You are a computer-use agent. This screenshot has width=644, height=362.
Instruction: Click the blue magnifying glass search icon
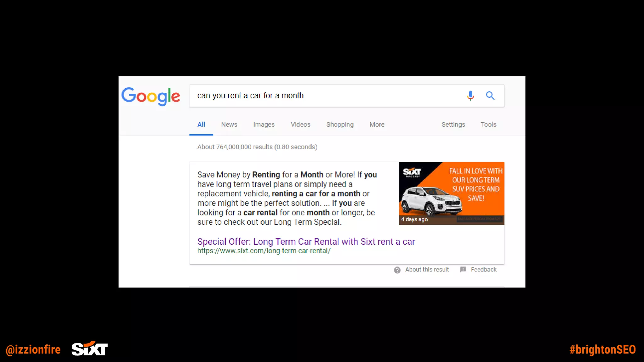pyautogui.click(x=490, y=96)
